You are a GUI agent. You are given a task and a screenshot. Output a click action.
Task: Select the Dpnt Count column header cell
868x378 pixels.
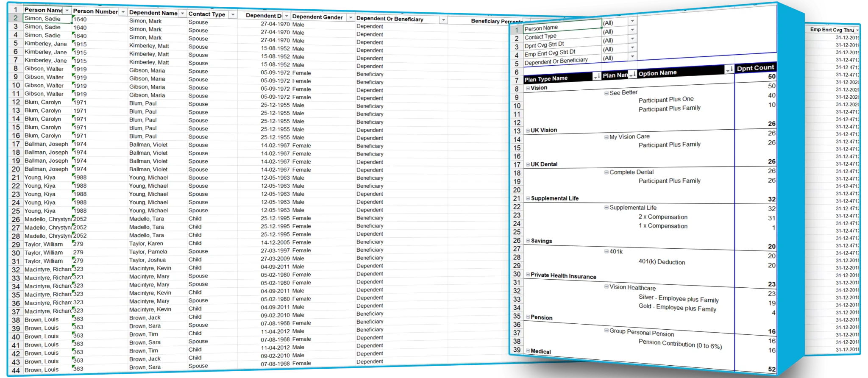(755, 68)
